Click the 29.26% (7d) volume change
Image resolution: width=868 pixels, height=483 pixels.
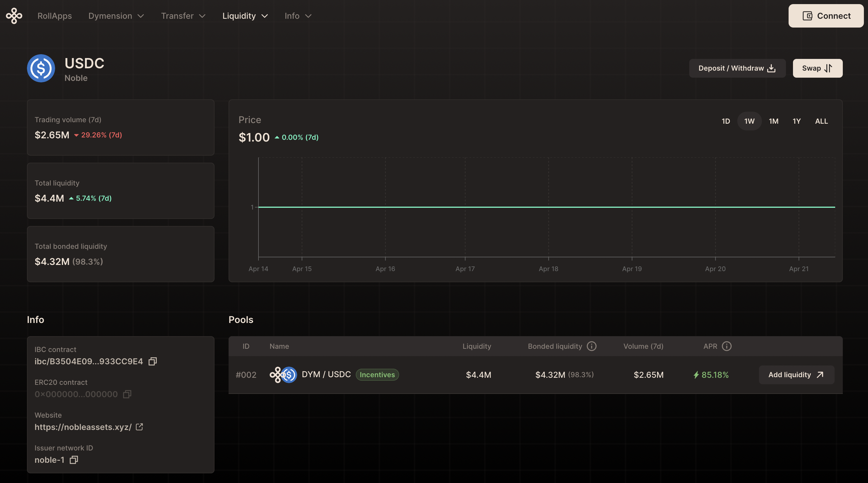98,135
